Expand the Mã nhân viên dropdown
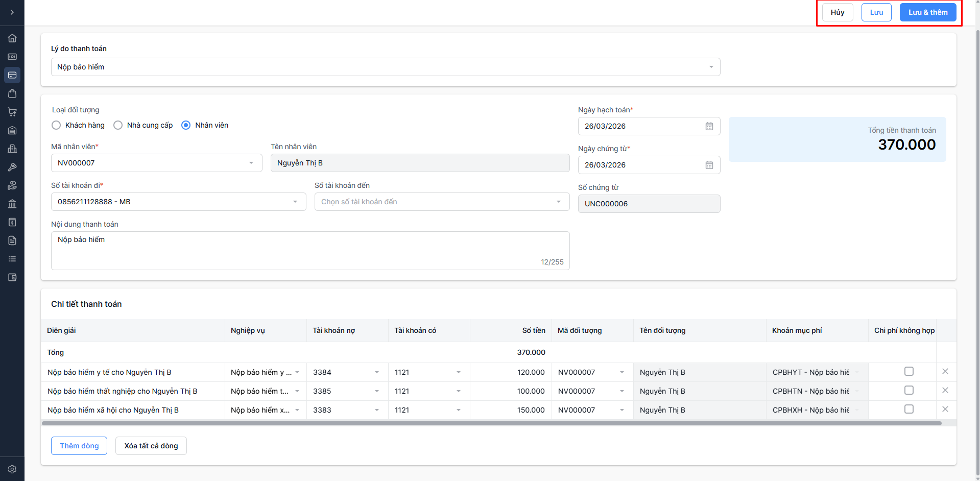980x481 pixels. tap(156, 163)
